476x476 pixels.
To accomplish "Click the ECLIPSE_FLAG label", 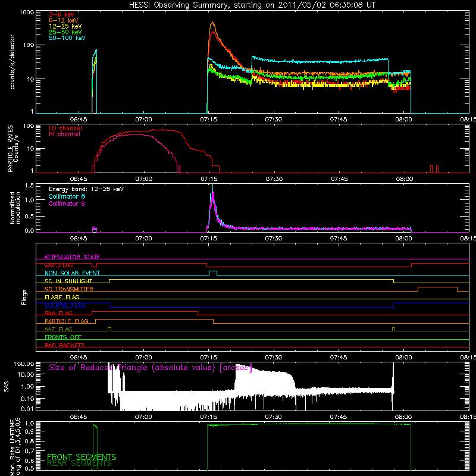I will pyautogui.click(x=65, y=305).
